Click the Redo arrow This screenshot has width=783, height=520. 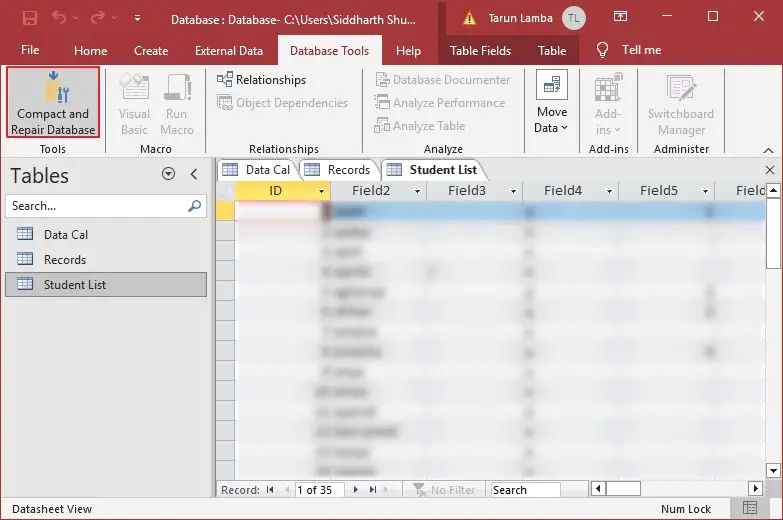98,18
